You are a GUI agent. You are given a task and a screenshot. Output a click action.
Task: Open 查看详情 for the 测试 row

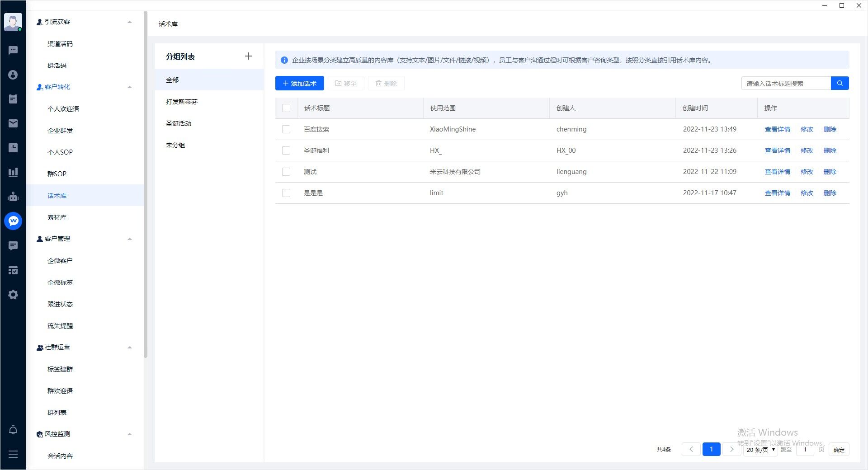[x=777, y=172]
